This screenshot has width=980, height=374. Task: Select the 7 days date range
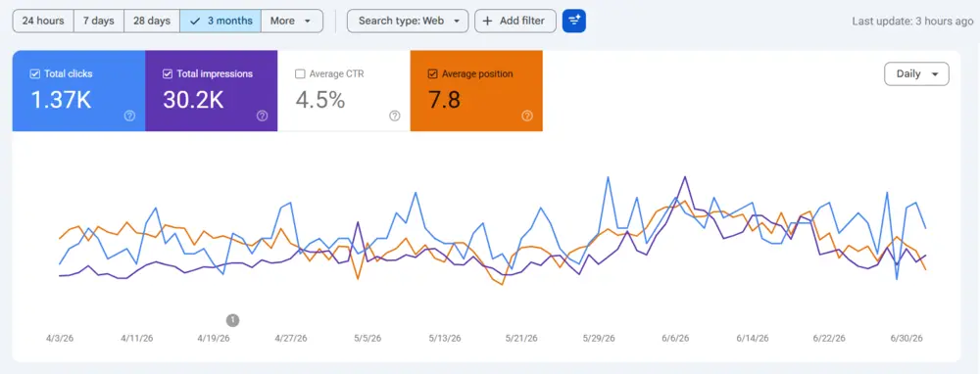click(99, 21)
